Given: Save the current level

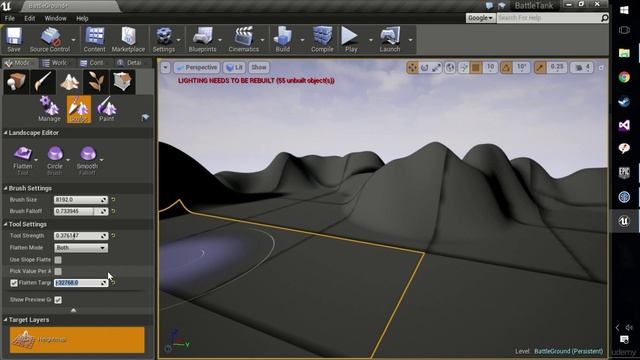Looking at the screenshot, I should click(x=13, y=40).
